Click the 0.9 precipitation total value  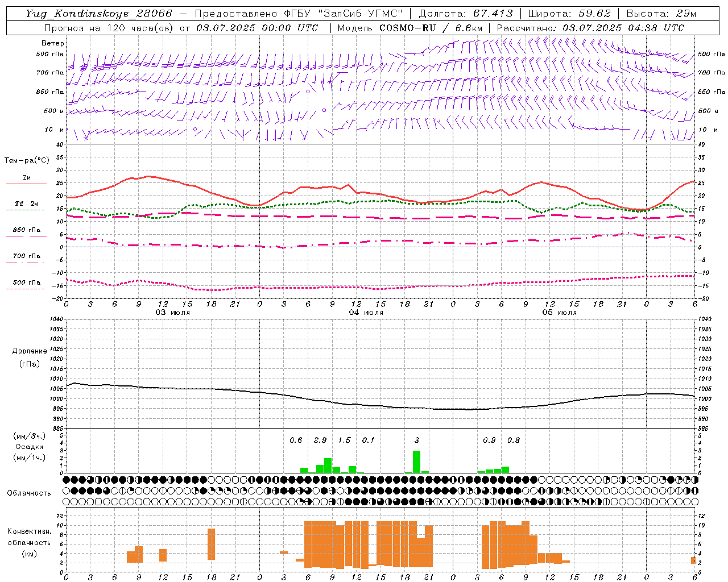(x=489, y=440)
